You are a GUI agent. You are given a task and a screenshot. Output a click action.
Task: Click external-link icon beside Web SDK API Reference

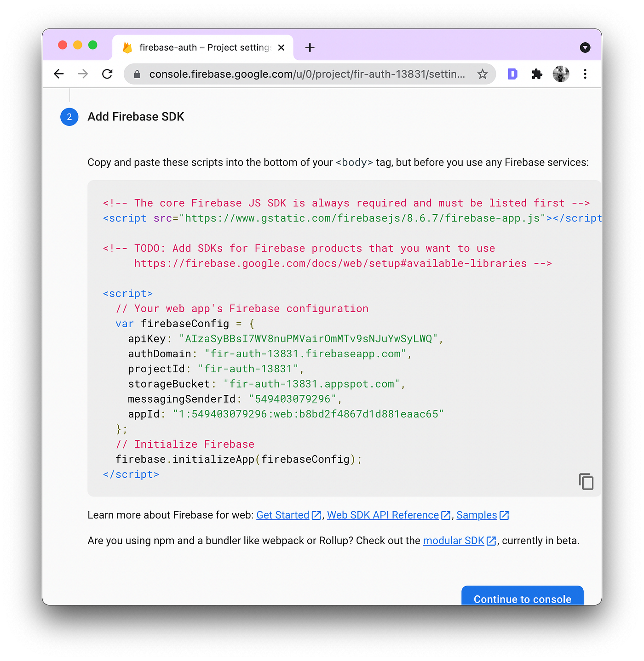446,515
